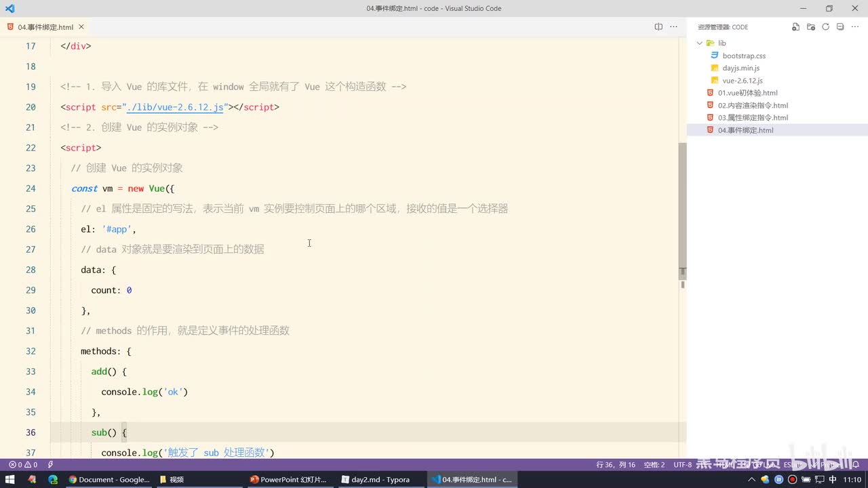Image resolution: width=868 pixels, height=488 pixels.
Task: Open bootstrap.css from the lib folder
Action: click(x=743, y=56)
